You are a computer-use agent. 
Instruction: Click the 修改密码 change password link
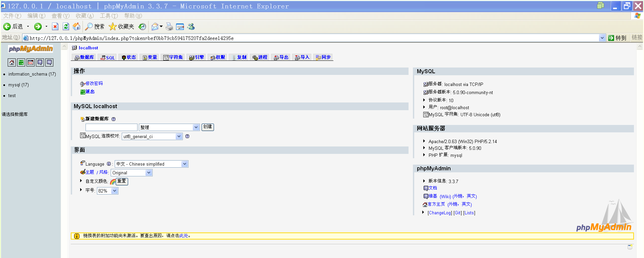pos(94,83)
